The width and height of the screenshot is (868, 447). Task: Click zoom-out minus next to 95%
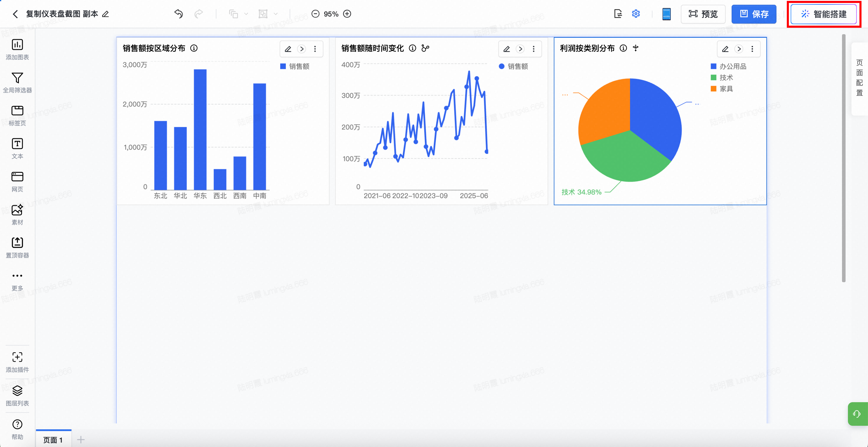[315, 14]
